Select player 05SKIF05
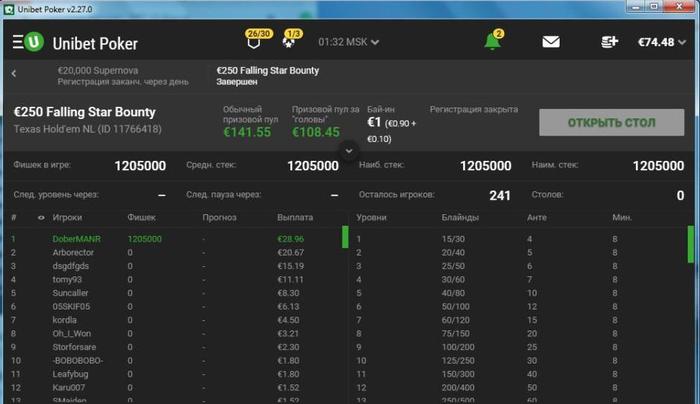 pyautogui.click(x=71, y=307)
